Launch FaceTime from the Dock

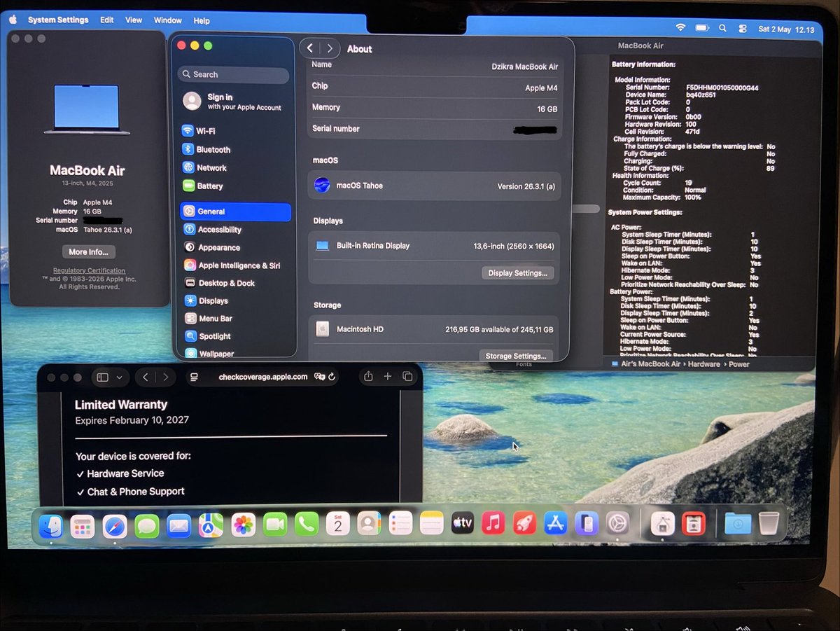(275, 524)
